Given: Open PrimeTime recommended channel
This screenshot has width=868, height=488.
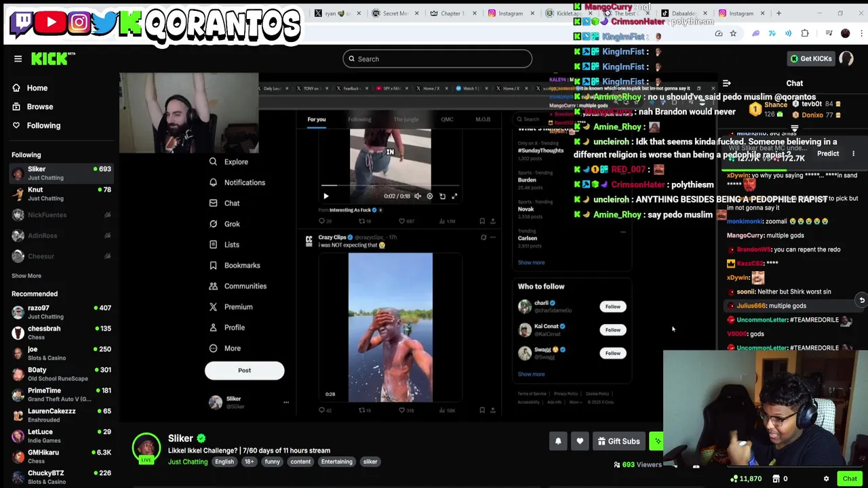Looking at the screenshot, I should [x=61, y=394].
